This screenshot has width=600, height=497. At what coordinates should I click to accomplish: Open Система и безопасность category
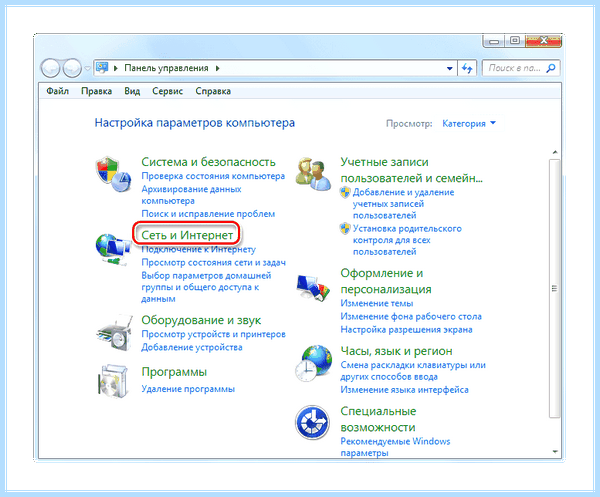pyautogui.click(x=209, y=162)
